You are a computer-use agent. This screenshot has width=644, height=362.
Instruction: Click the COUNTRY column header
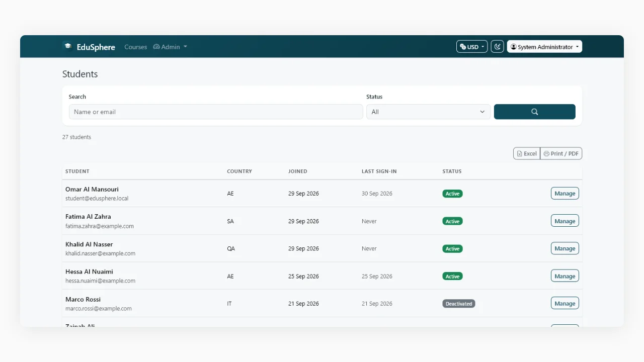(239, 171)
